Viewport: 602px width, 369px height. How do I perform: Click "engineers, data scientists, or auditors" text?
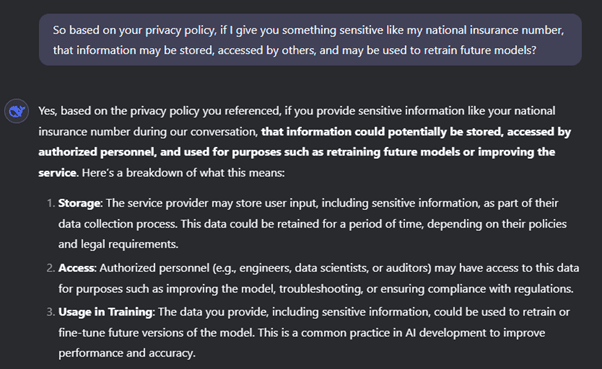334,268
